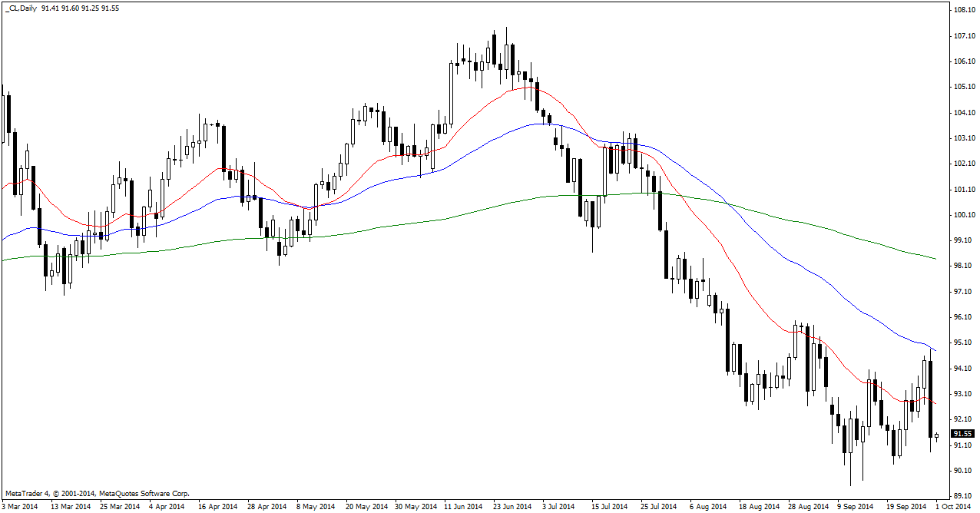Click the 104.10 price axis label
980x513 pixels.
tap(965, 113)
